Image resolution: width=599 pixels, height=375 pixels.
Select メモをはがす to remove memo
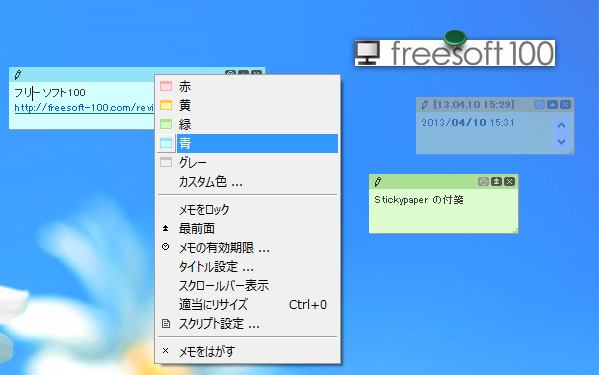[248, 351]
